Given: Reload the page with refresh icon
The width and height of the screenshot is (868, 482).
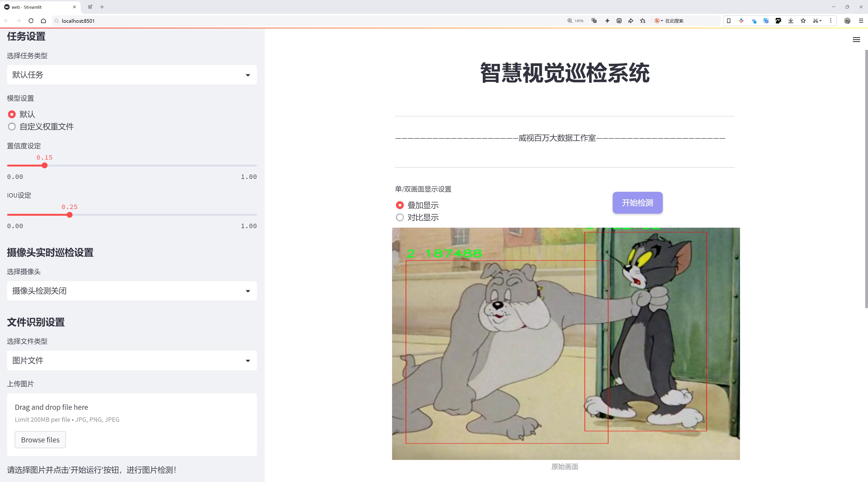Looking at the screenshot, I should tap(31, 21).
